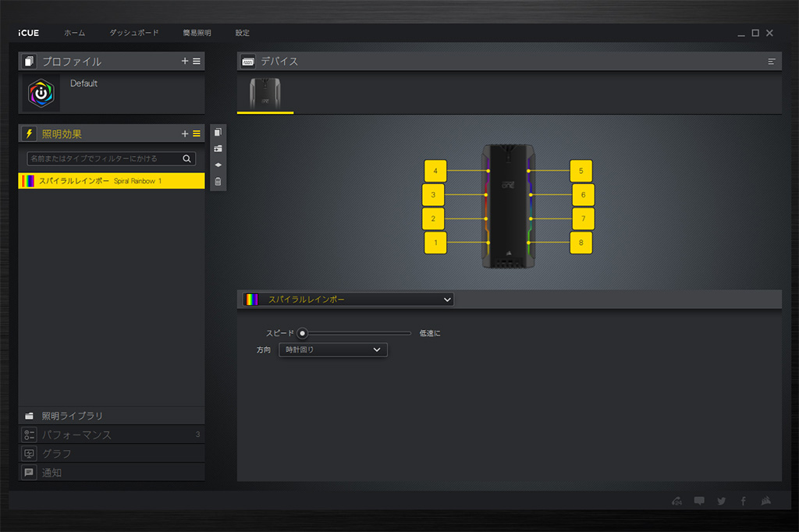Expand the パフォーマンス section

(x=111, y=434)
